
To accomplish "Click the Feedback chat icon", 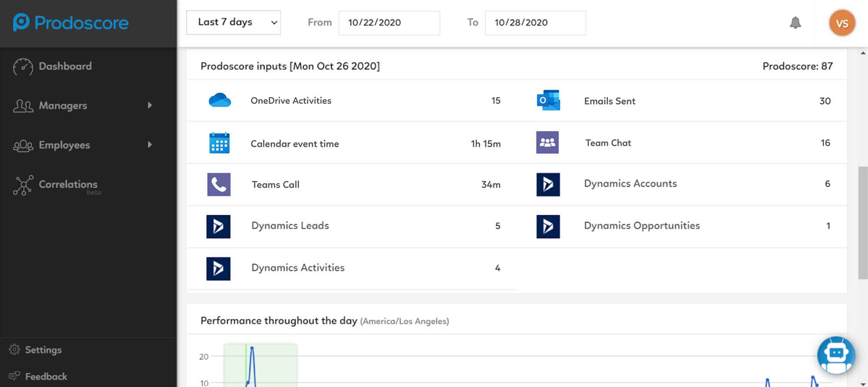I will tap(14, 376).
